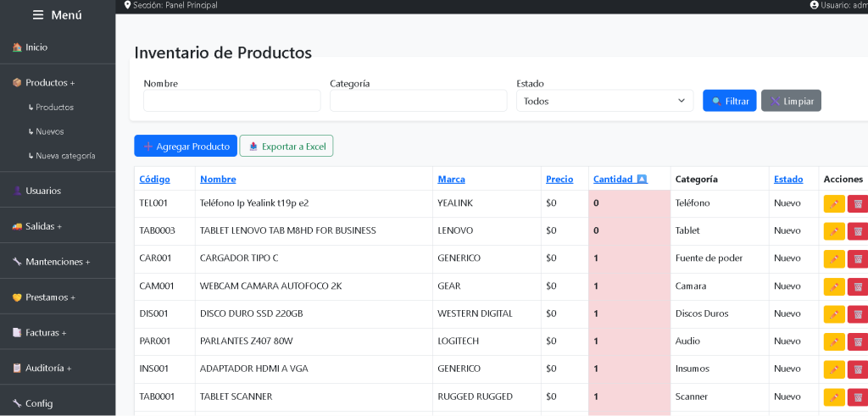Expand the Salidas + menu

tap(58, 226)
